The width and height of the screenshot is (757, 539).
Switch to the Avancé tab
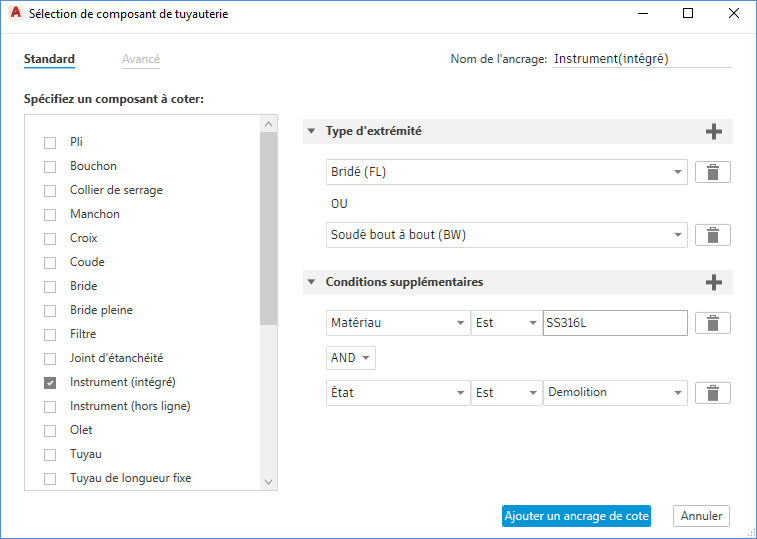click(x=141, y=59)
